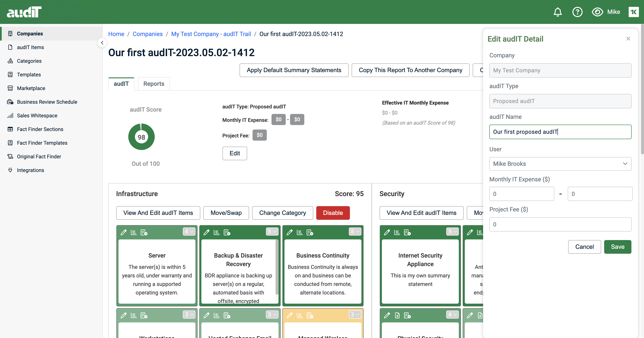The height and width of the screenshot is (338, 644).
Task: Collapse the left sidebar with the chevron
Action: coord(102,42)
